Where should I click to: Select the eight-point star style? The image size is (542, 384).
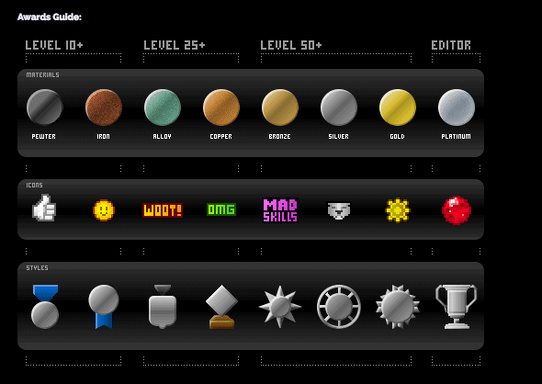280,307
